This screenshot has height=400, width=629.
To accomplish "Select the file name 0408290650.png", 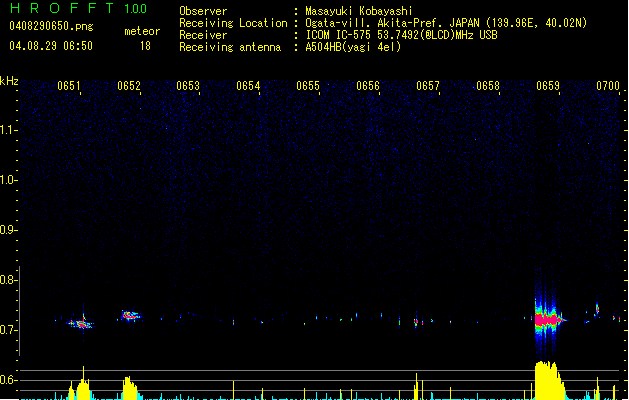I will [x=51, y=26].
